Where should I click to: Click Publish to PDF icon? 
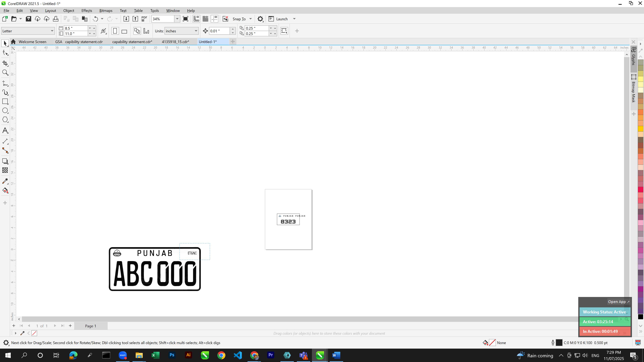pos(144,19)
